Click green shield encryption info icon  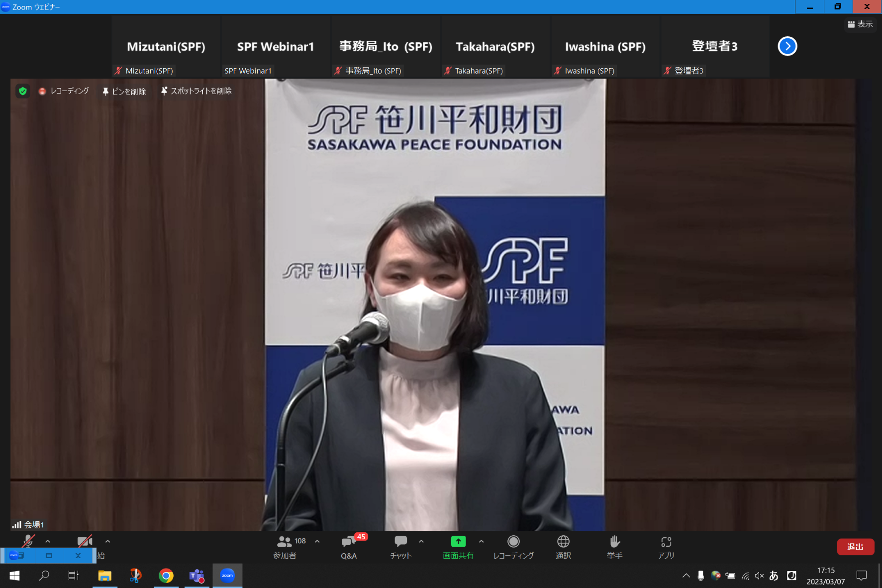pos(22,91)
